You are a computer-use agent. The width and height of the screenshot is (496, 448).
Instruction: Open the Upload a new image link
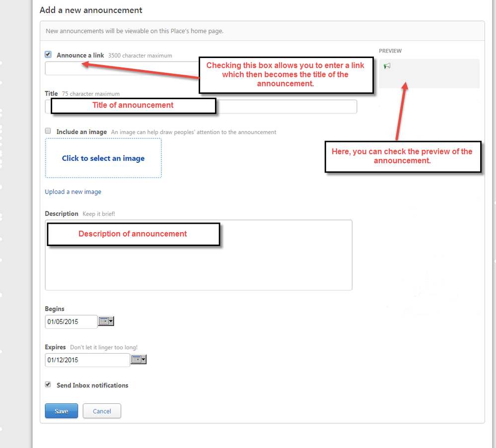click(x=73, y=192)
